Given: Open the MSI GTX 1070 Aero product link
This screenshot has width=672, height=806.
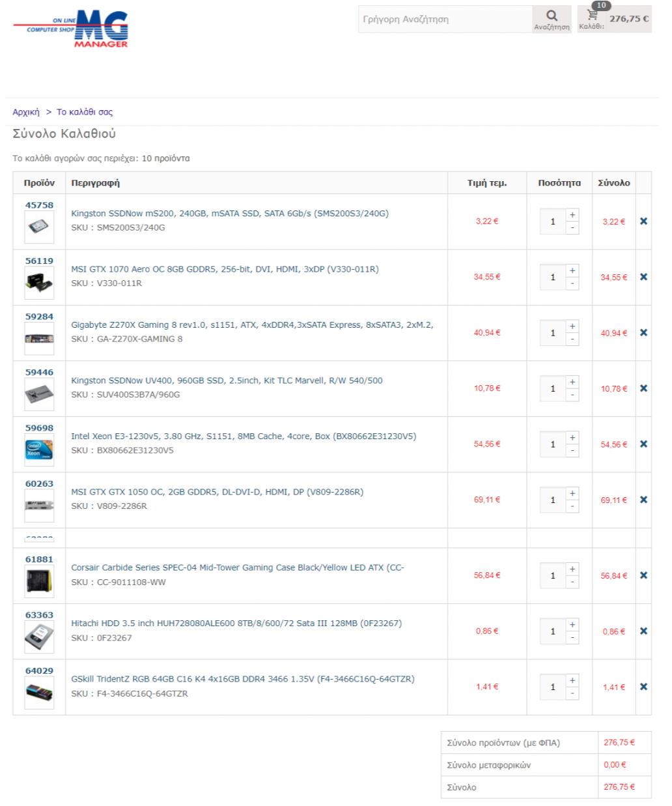Looking at the screenshot, I should (225, 269).
